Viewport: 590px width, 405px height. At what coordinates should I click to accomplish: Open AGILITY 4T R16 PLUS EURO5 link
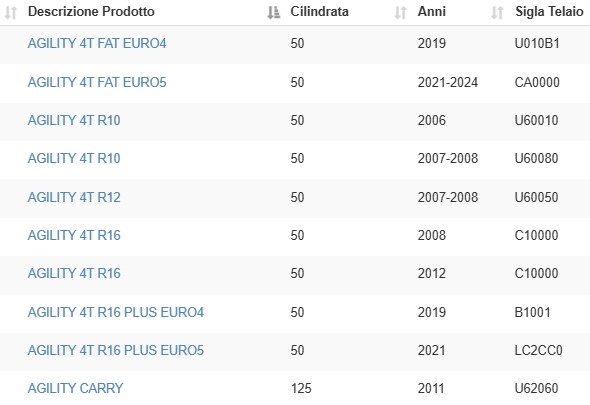pyautogui.click(x=116, y=350)
